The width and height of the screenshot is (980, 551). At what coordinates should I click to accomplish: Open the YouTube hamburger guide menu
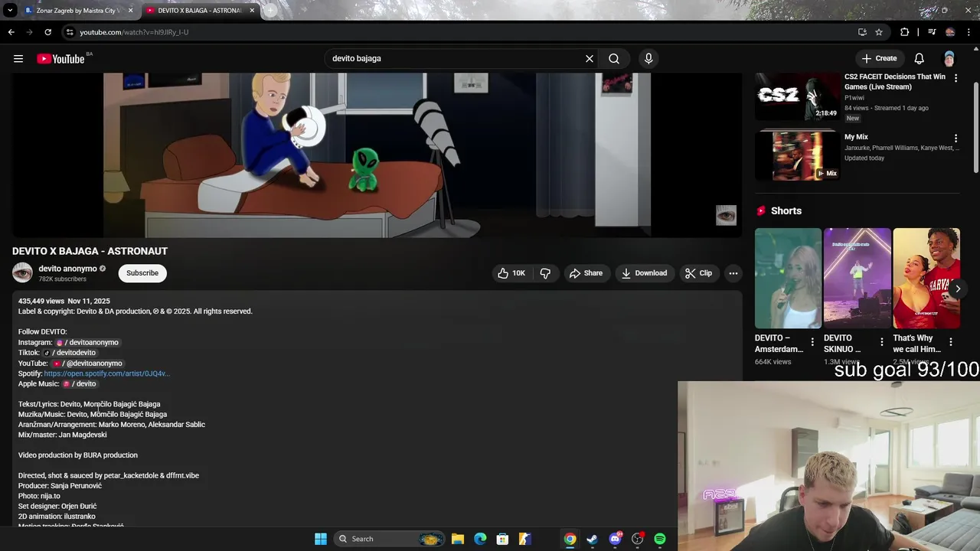point(18,58)
